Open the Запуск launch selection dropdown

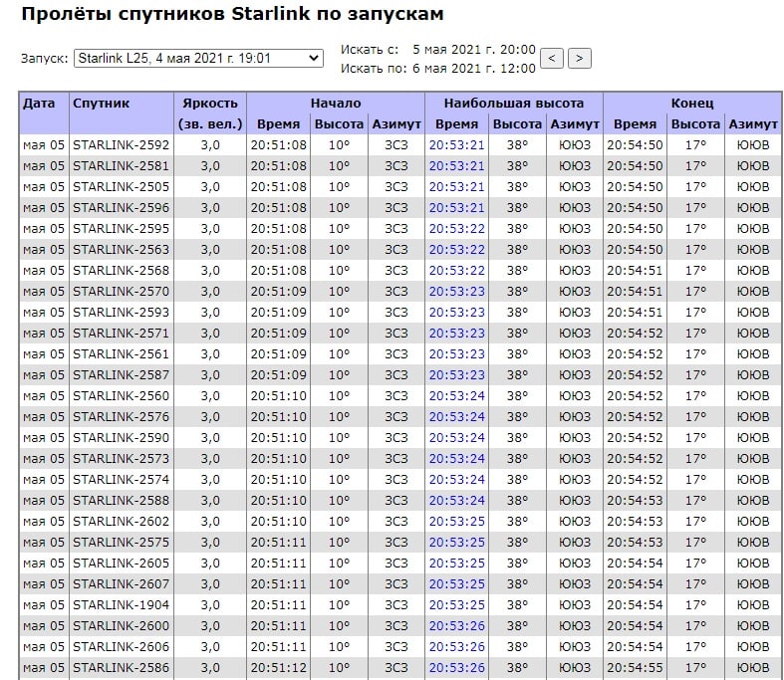pyautogui.click(x=198, y=59)
